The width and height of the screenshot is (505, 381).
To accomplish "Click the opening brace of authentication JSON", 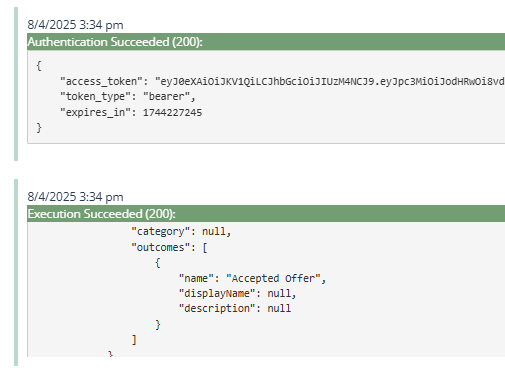I will click(39, 66).
